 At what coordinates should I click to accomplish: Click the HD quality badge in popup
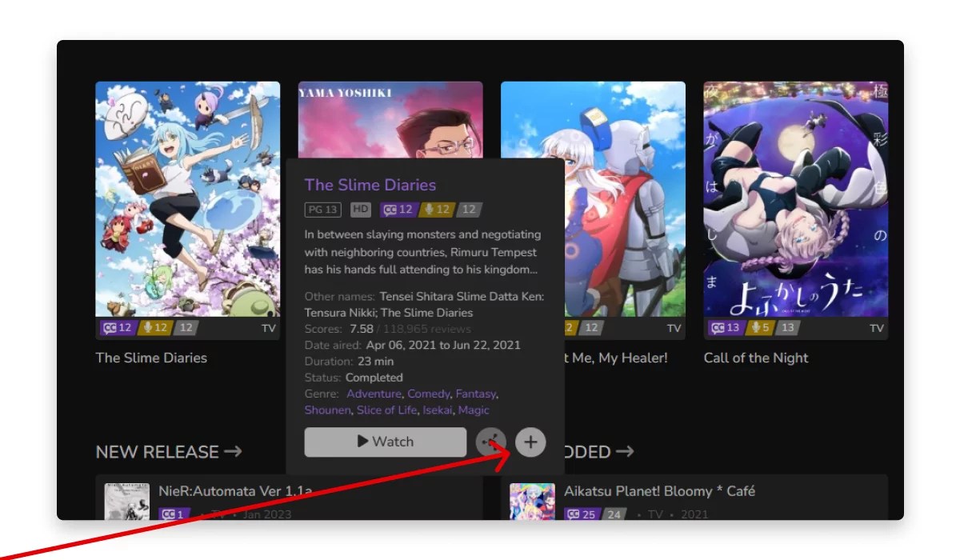[x=361, y=210]
